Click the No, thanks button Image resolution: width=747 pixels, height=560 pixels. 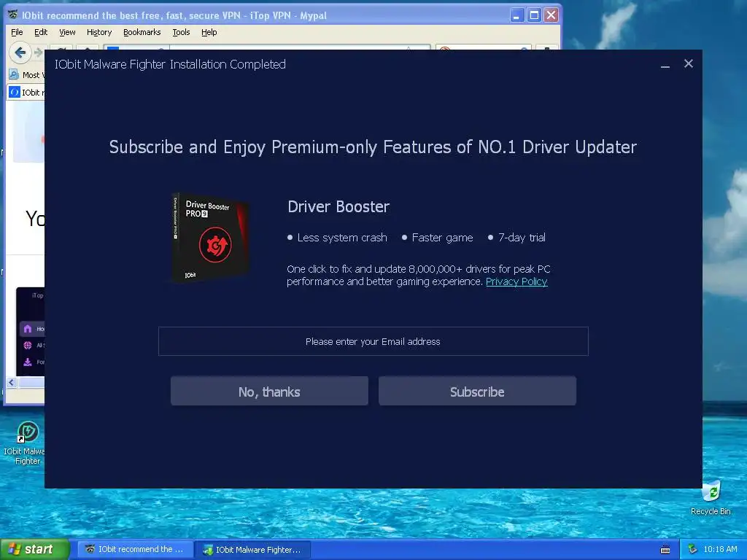tap(269, 392)
